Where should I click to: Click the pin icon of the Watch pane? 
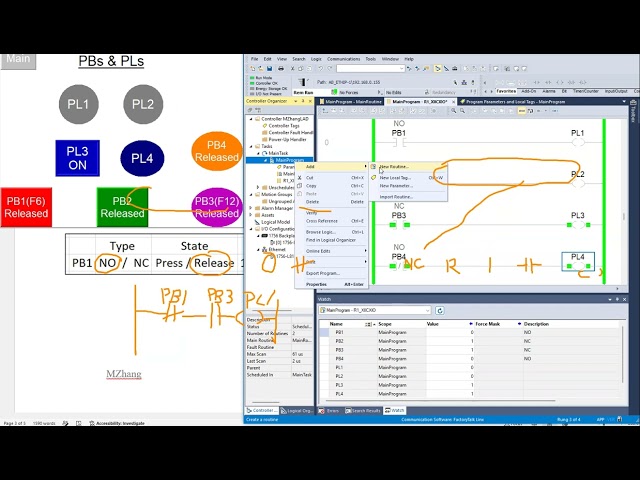[x=617, y=299]
